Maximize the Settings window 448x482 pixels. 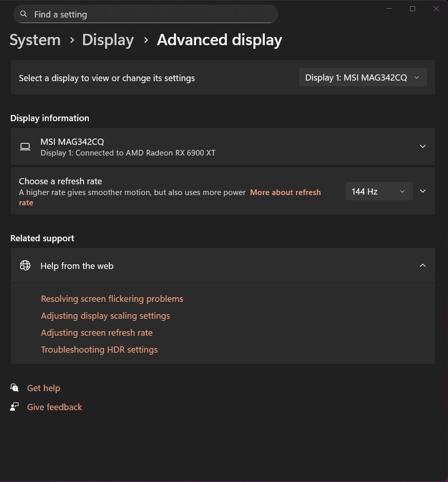pos(413,9)
